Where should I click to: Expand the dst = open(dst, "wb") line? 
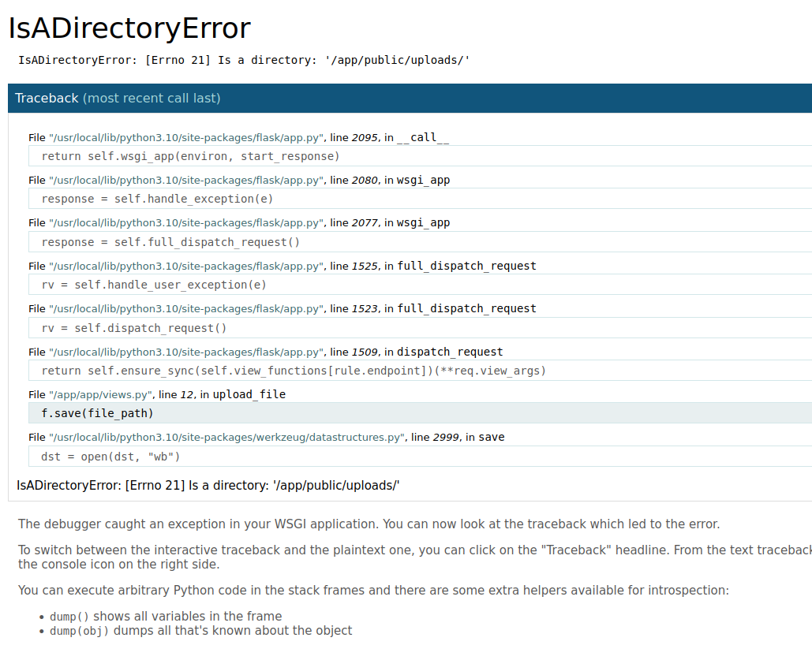110,457
